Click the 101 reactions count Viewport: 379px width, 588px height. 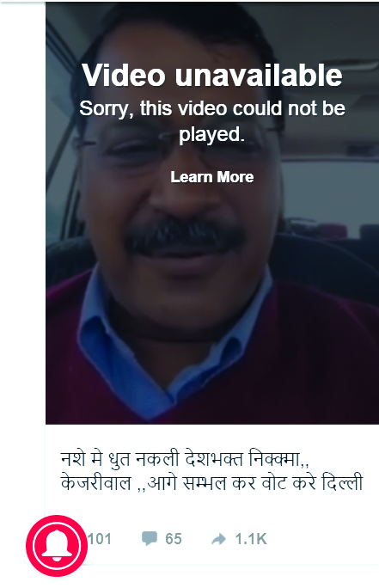click(100, 539)
